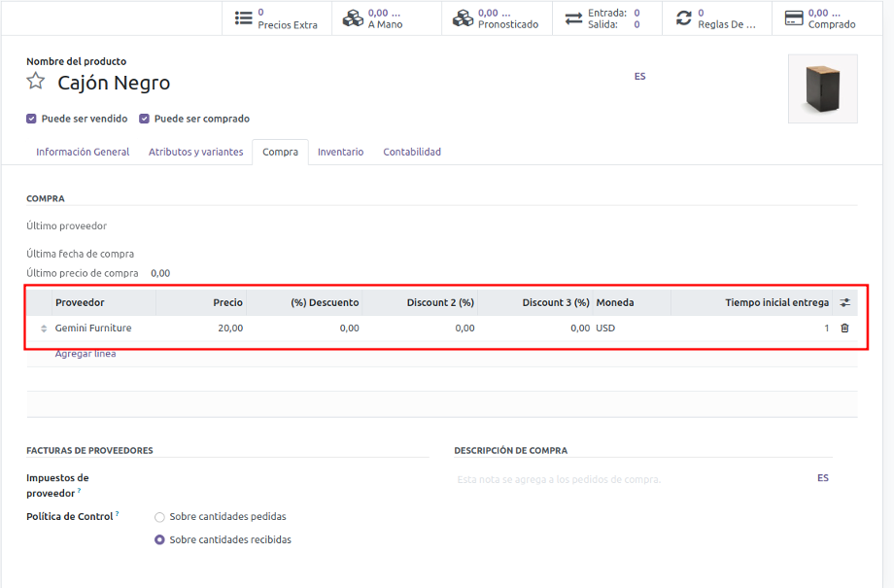Image resolution: width=894 pixels, height=588 pixels.
Task: Select Sobre cantidades pedidas radio option
Action: [x=159, y=517]
